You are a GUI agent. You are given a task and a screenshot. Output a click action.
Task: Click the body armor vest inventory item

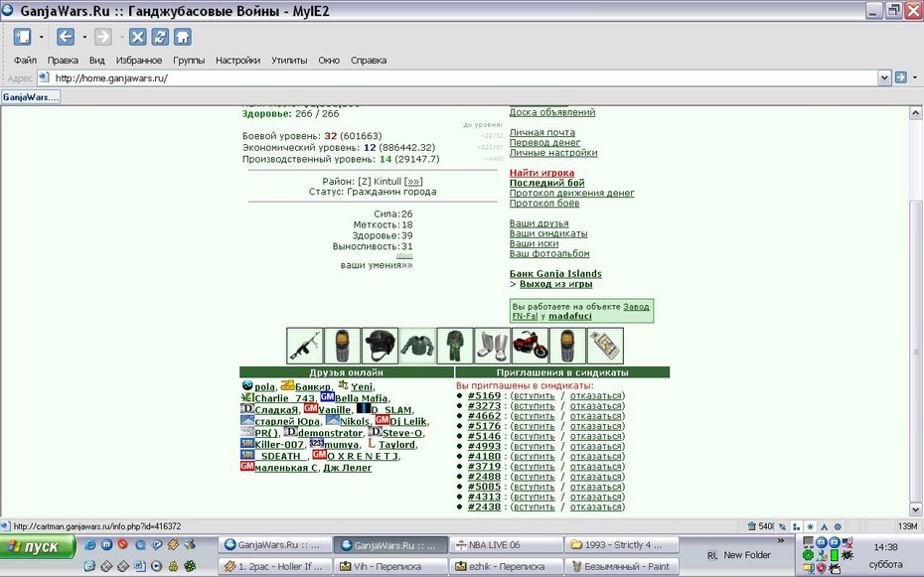point(417,346)
